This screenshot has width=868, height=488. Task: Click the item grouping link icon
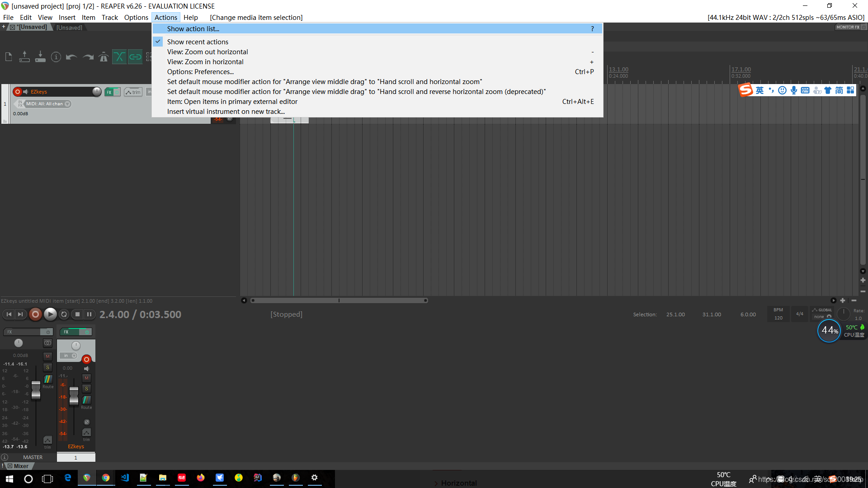135,57
